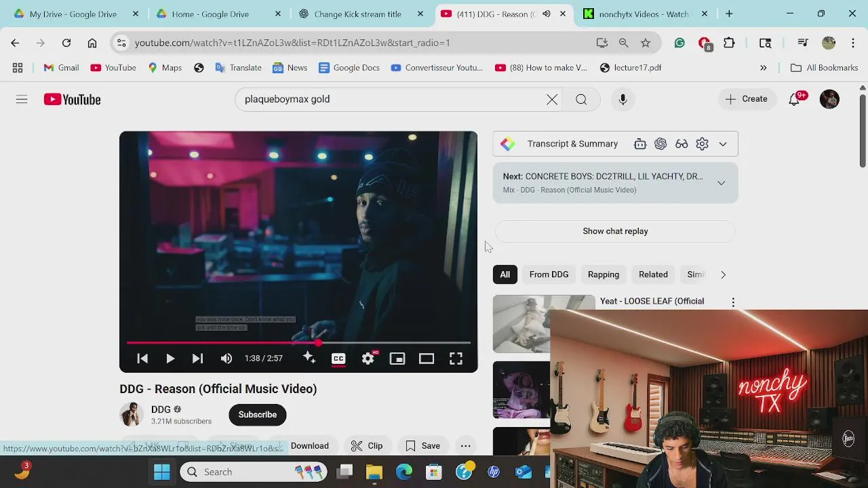
Task: Show chat replay
Action: (x=615, y=231)
